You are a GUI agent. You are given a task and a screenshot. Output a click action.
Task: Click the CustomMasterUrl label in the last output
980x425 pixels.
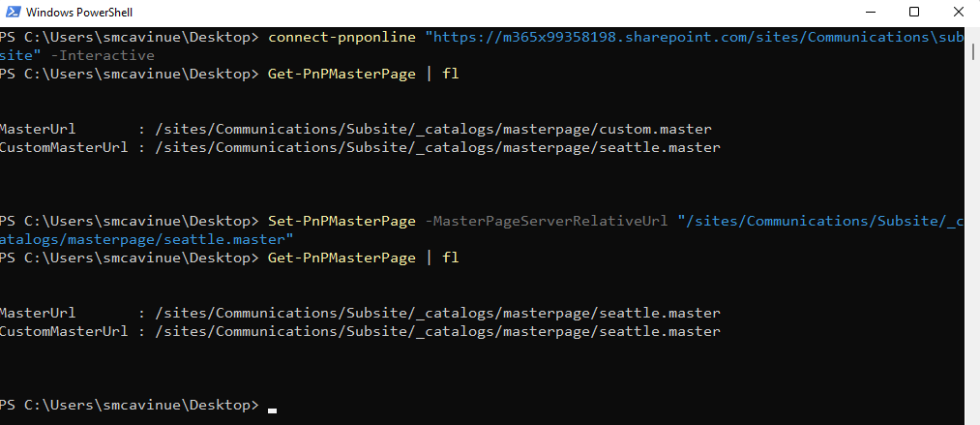pyautogui.click(x=64, y=331)
